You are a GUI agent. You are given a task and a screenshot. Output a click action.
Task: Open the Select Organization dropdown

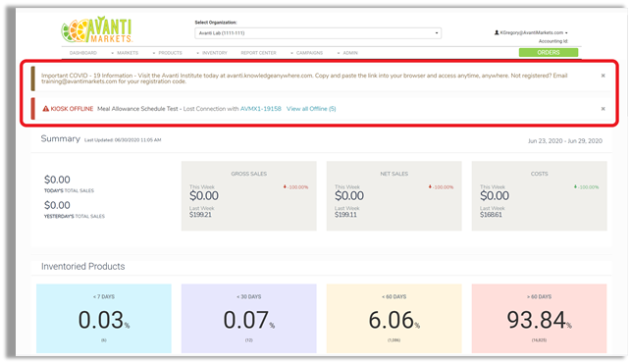coord(318,33)
